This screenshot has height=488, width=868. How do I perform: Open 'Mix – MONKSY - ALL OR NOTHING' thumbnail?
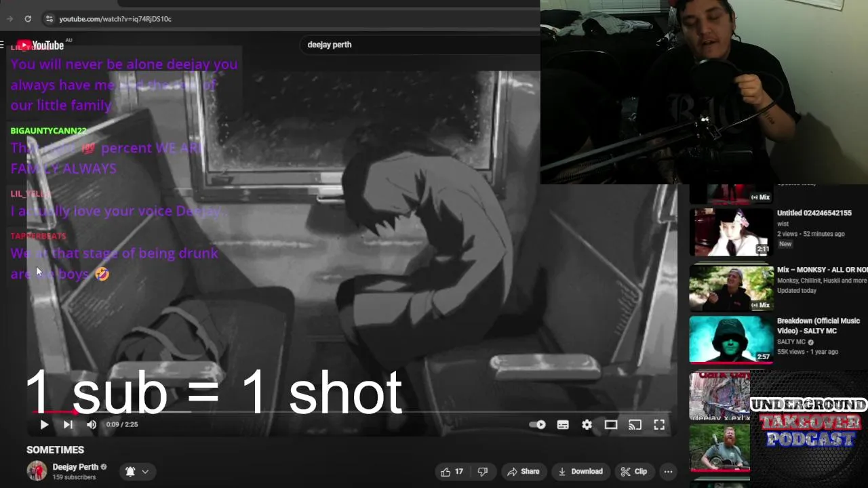click(731, 287)
